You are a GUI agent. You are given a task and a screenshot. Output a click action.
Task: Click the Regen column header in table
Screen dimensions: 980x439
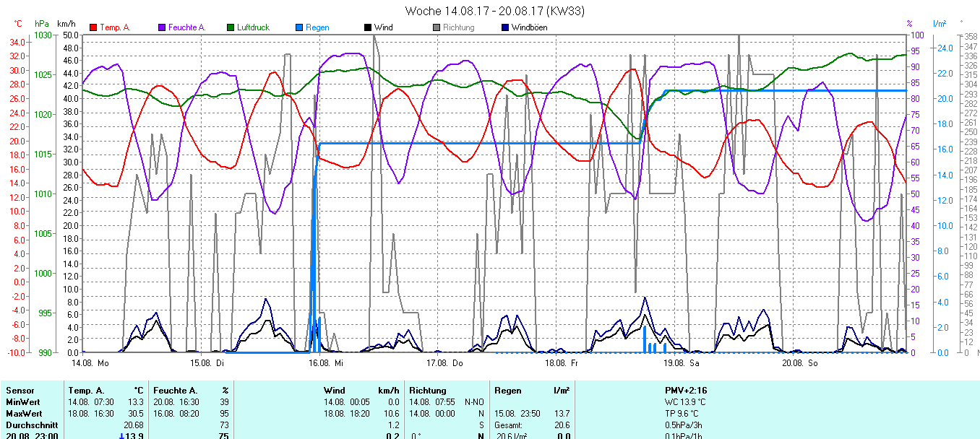[x=508, y=391]
